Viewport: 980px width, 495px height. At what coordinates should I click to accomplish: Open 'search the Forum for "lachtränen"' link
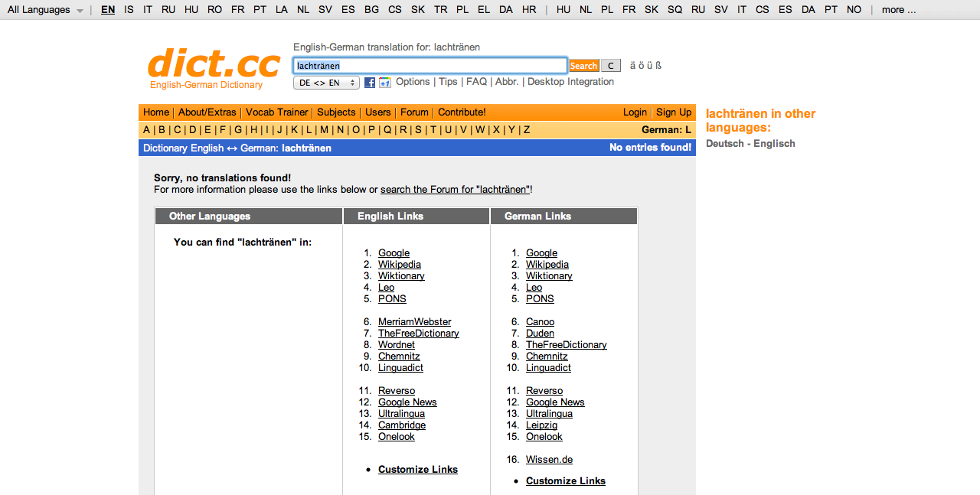click(x=456, y=190)
